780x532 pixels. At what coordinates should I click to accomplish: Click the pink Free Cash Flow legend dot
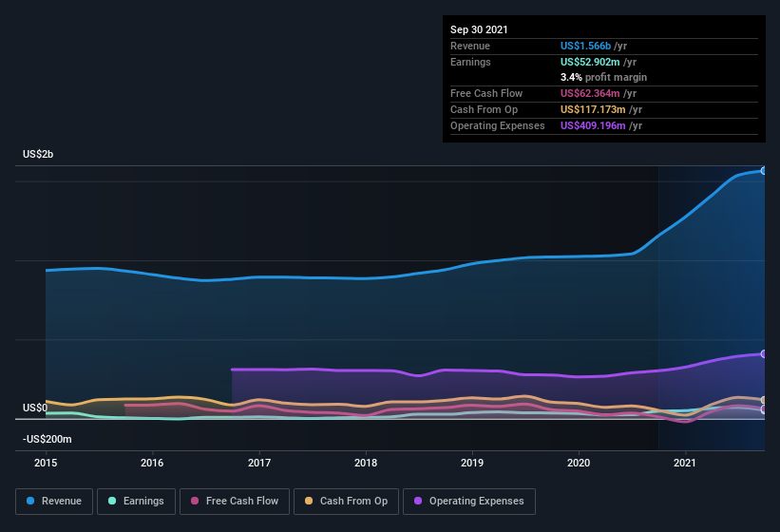pos(195,501)
